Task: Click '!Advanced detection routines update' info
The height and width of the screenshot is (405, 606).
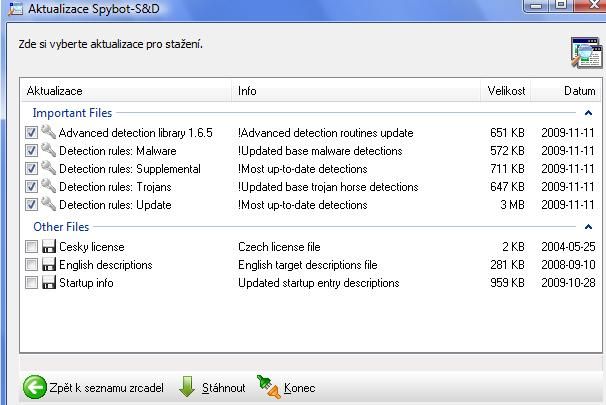Action: tap(326, 133)
